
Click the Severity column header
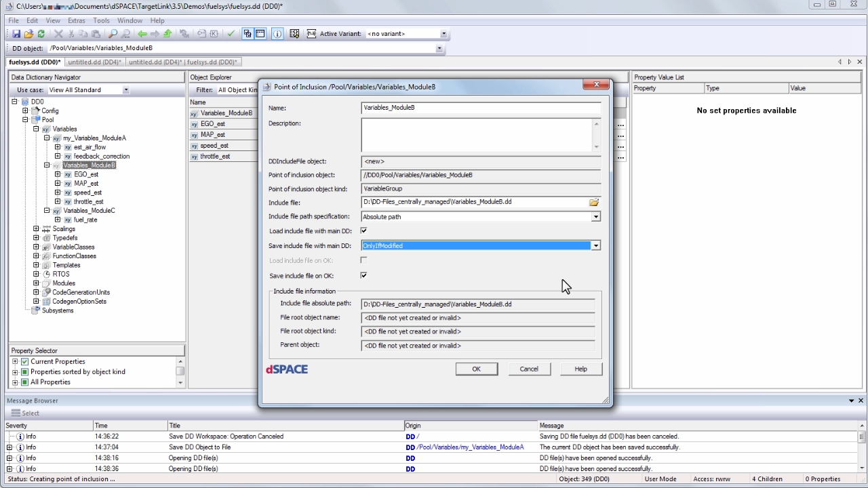(49, 426)
